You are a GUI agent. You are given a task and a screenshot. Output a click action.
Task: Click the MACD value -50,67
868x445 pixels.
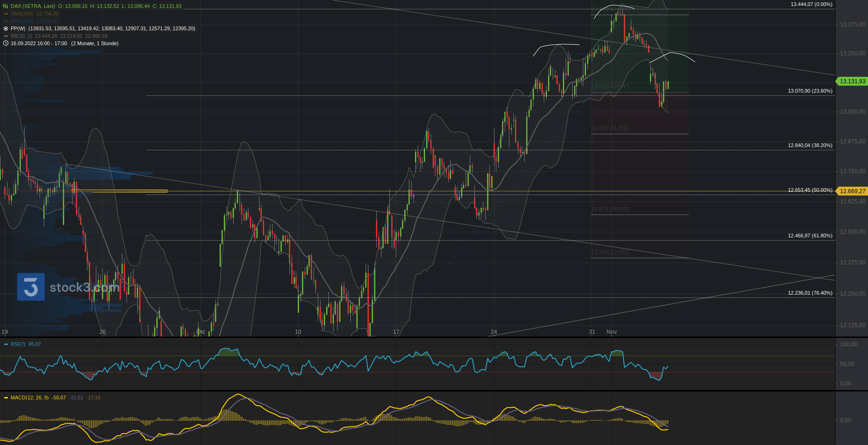coord(59,398)
